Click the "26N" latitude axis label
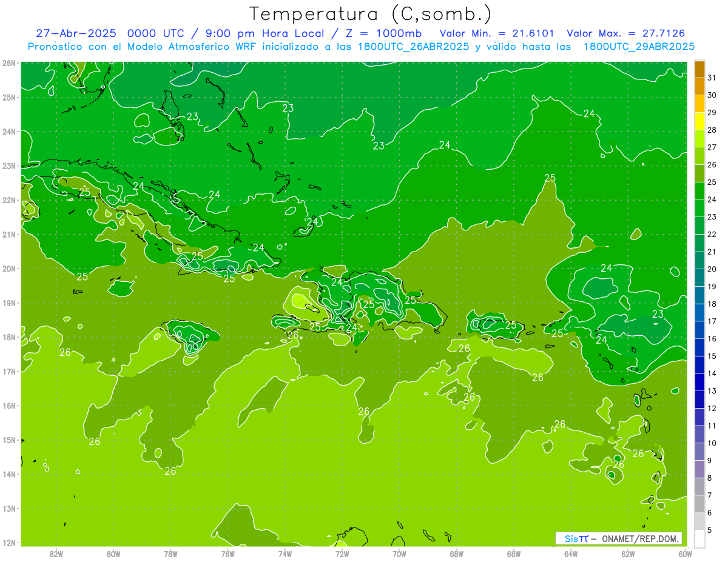The height and width of the screenshot is (562, 728). 9,63
